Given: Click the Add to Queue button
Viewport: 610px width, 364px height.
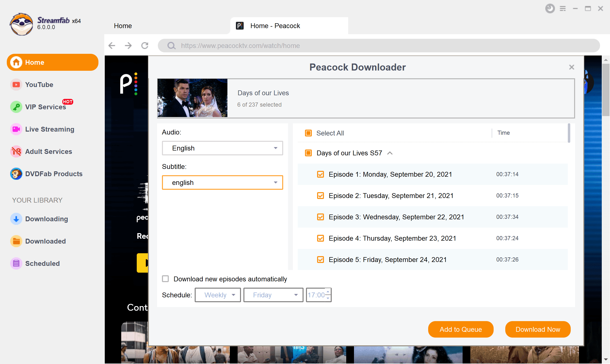Looking at the screenshot, I should click(460, 329).
